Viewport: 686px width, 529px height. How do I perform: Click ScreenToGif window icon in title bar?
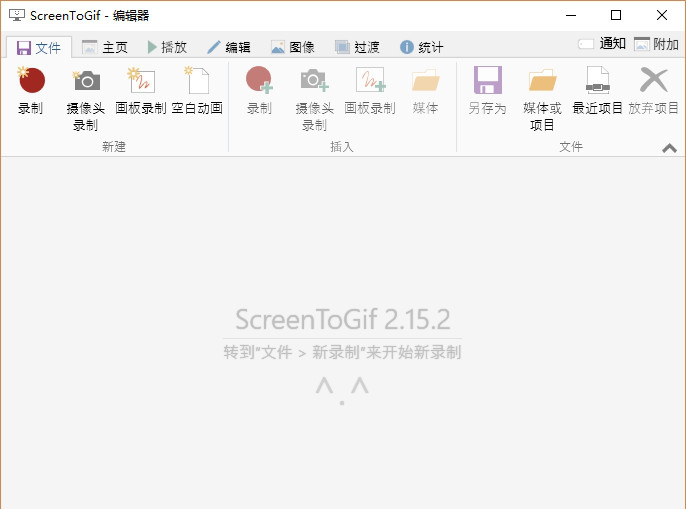[x=17, y=15]
